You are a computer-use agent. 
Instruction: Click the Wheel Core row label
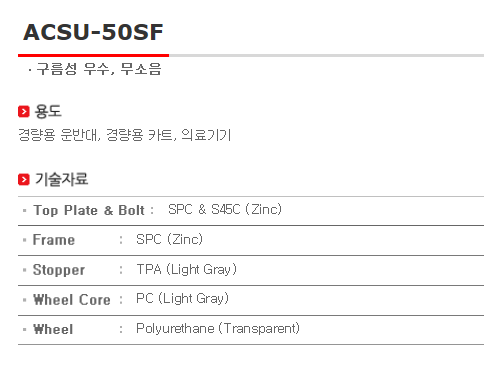[x=72, y=300]
